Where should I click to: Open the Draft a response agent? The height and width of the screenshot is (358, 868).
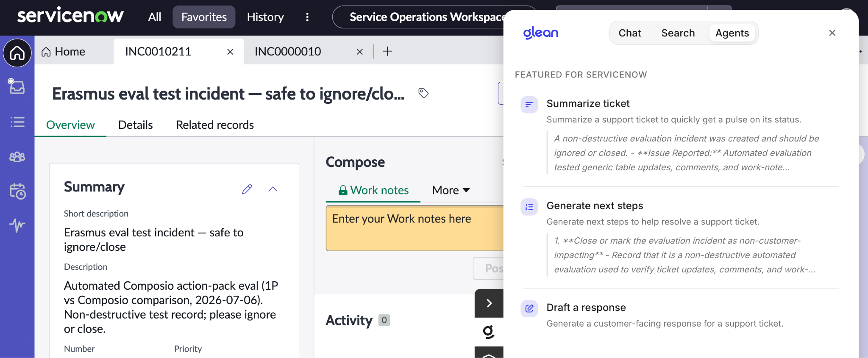(x=586, y=307)
